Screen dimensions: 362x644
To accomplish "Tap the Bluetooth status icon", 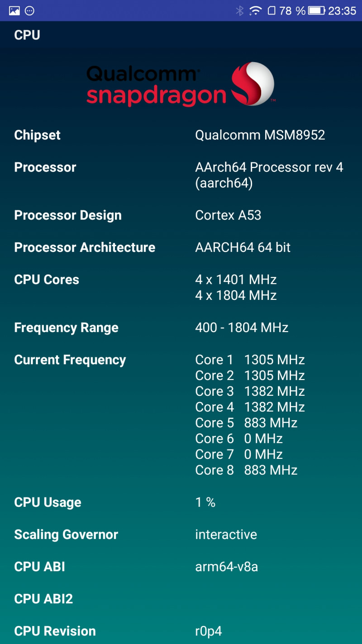I will [x=239, y=10].
